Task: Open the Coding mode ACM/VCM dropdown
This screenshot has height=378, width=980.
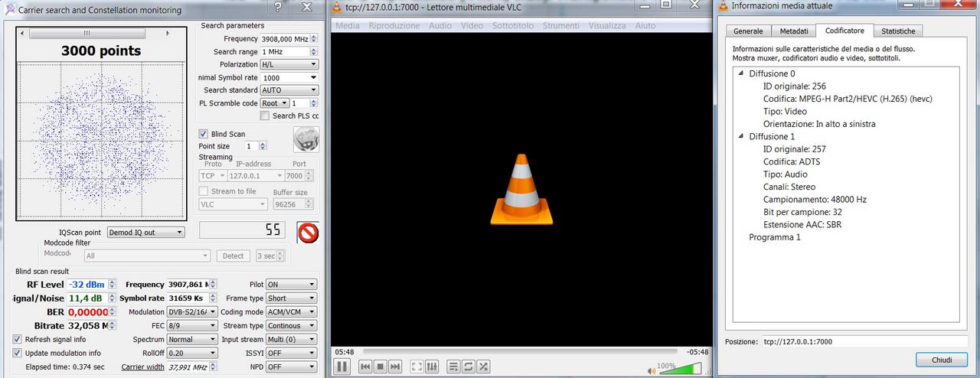Action: pyautogui.click(x=291, y=311)
